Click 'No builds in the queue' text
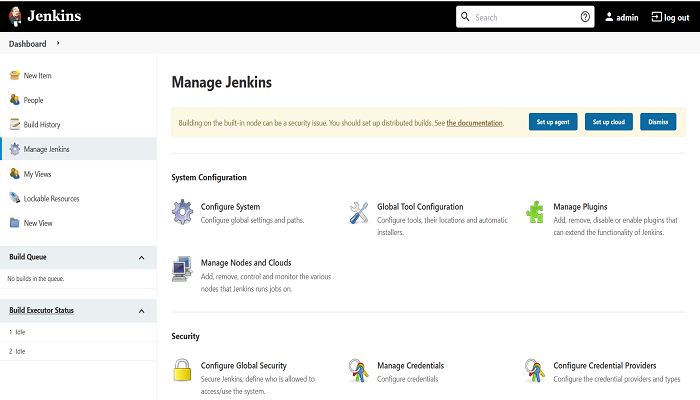The width and height of the screenshot is (700, 400). pyautogui.click(x=36, y=279)
